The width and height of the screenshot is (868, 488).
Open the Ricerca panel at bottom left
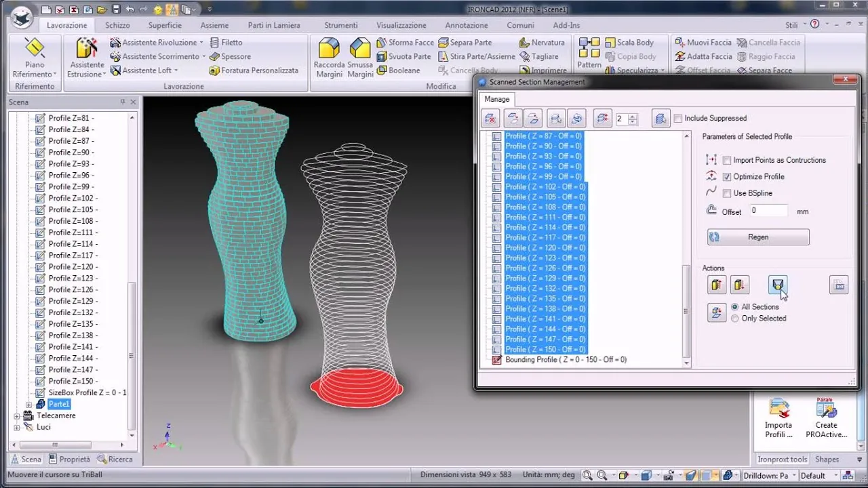coord(115,460)
